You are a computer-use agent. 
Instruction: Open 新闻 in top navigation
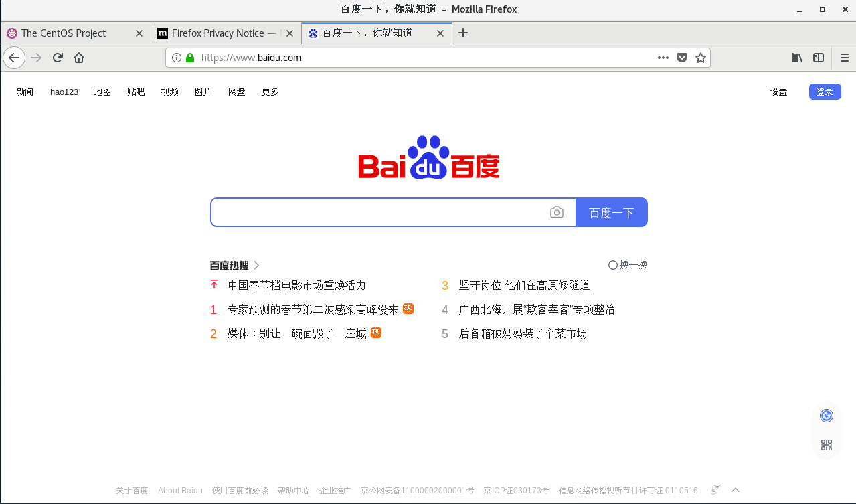click(25, 92)
